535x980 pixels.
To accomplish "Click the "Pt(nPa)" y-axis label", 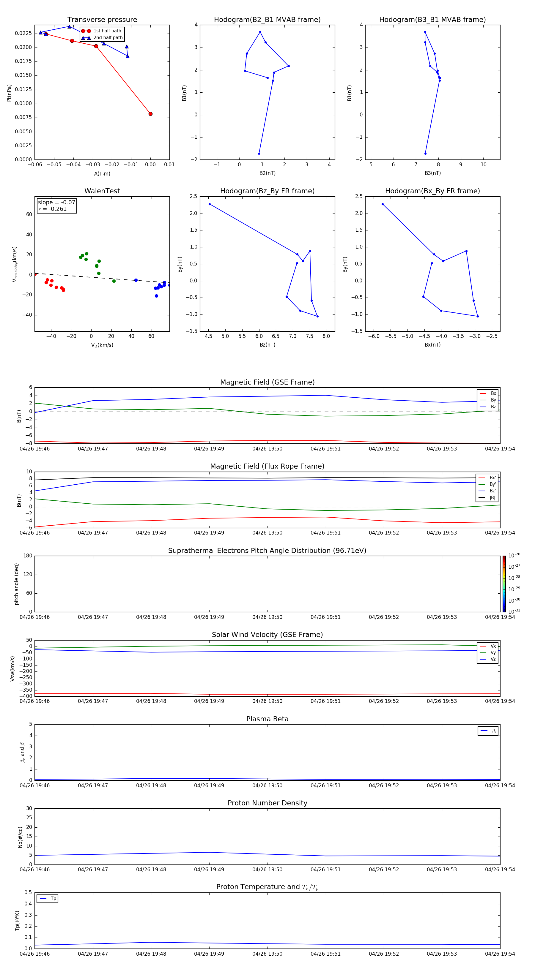I will (x=9, y=92).
